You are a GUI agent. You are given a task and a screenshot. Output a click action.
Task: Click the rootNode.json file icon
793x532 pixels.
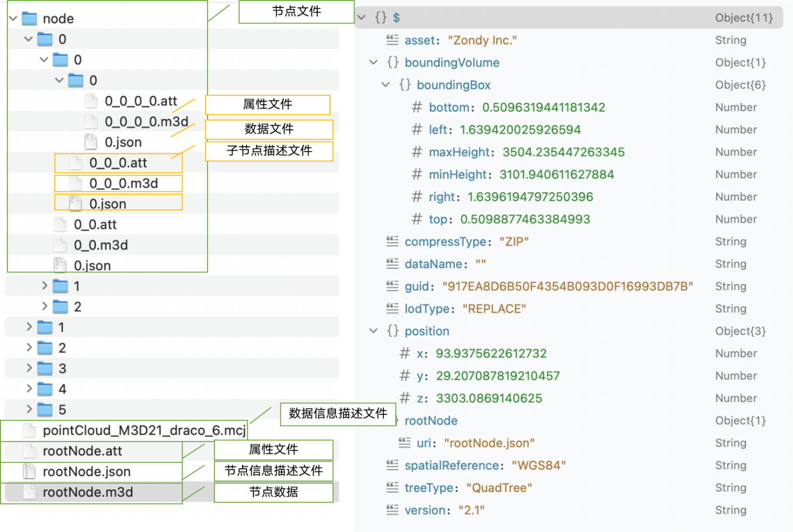point(29,471)
